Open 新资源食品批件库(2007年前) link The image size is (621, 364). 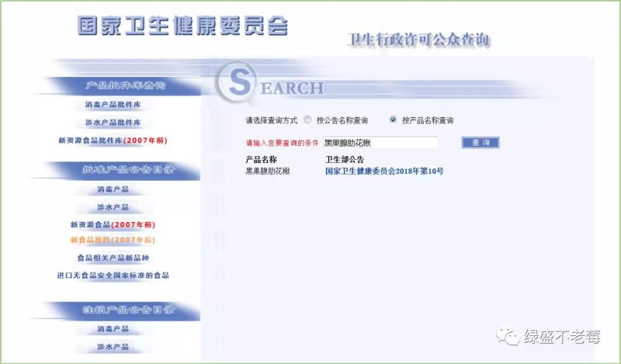click(113, 140)
